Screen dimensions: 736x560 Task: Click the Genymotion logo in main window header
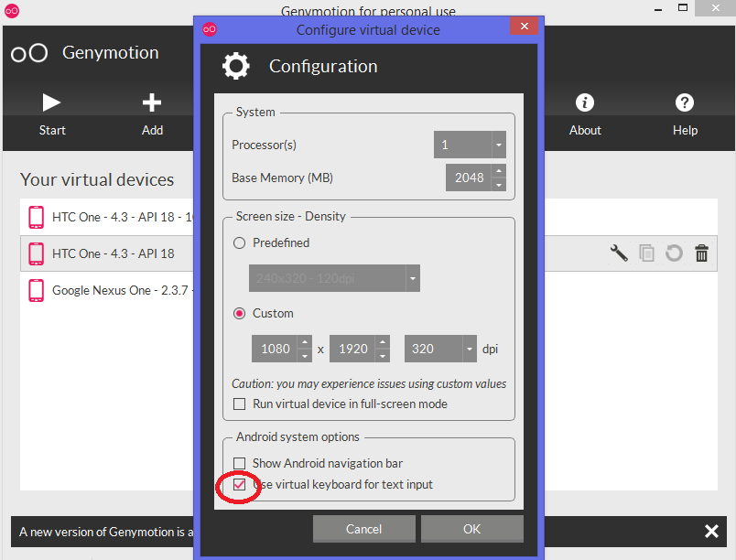29,53
